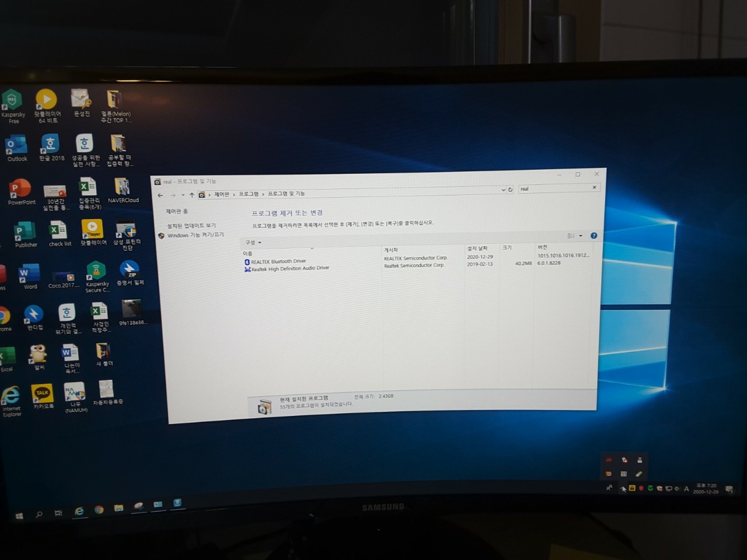
Task: Open the 사경인 적정주 Excel file
Action: pos(100,318)
